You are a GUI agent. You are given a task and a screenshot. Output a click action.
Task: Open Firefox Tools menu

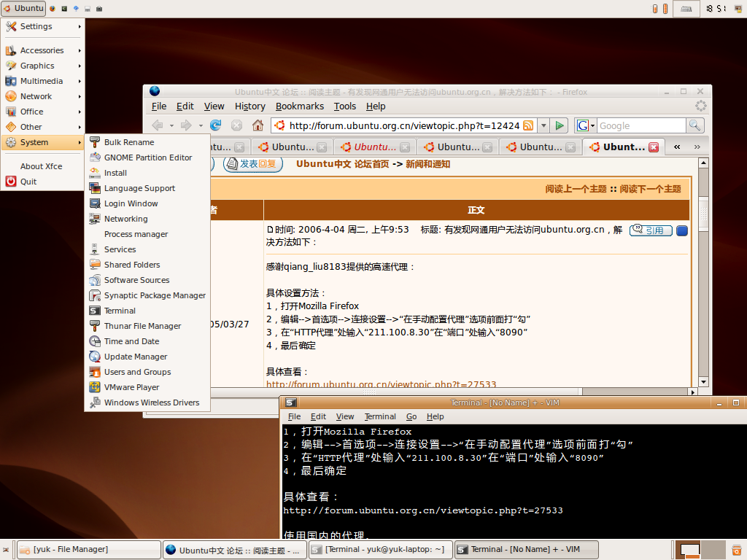coord(345,106)
